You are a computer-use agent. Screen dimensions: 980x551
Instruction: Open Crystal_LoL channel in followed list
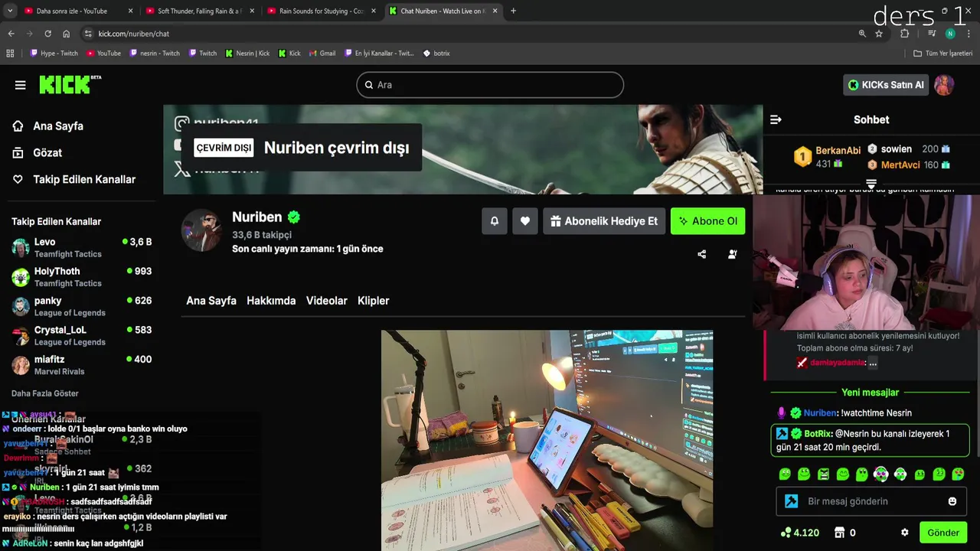(x=82, y=336)
